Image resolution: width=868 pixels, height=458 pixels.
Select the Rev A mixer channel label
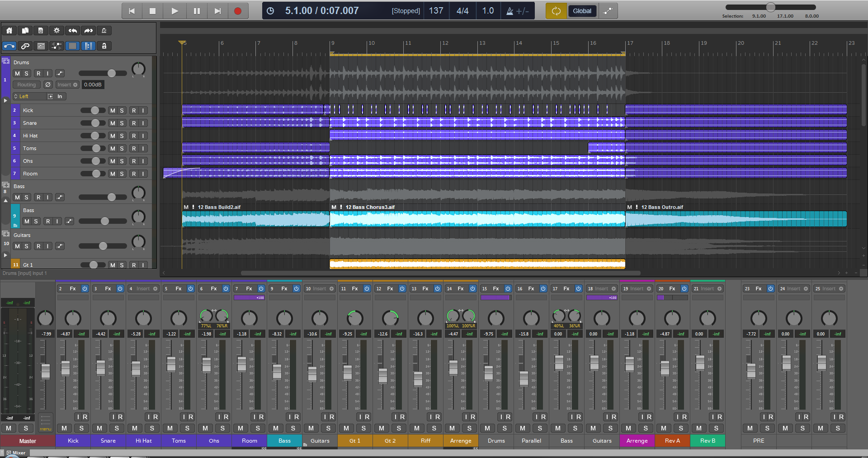tap(672, 441)
